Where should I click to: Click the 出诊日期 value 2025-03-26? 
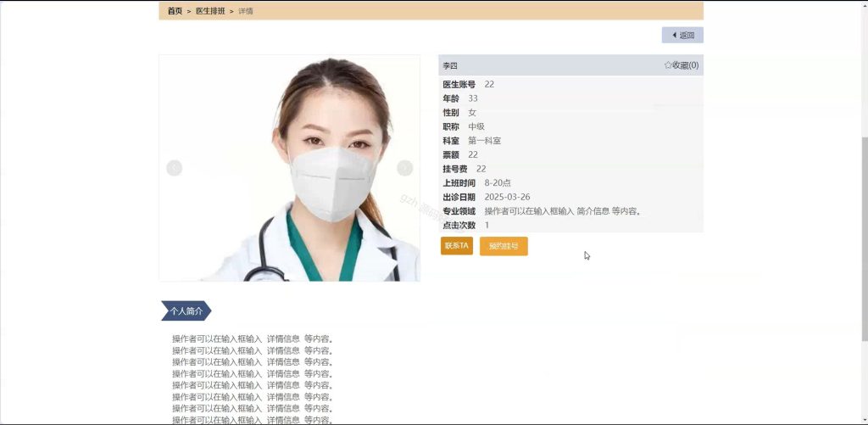pos(507,197)
